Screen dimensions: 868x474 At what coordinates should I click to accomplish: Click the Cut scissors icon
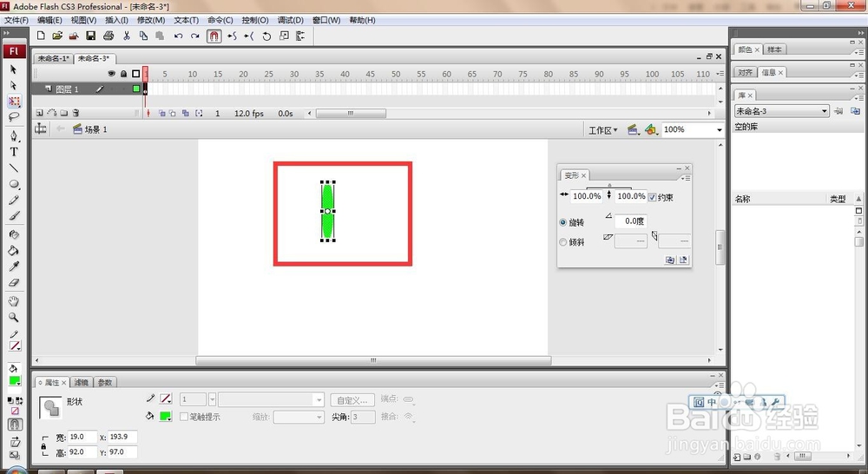click(x=127, y=36)
